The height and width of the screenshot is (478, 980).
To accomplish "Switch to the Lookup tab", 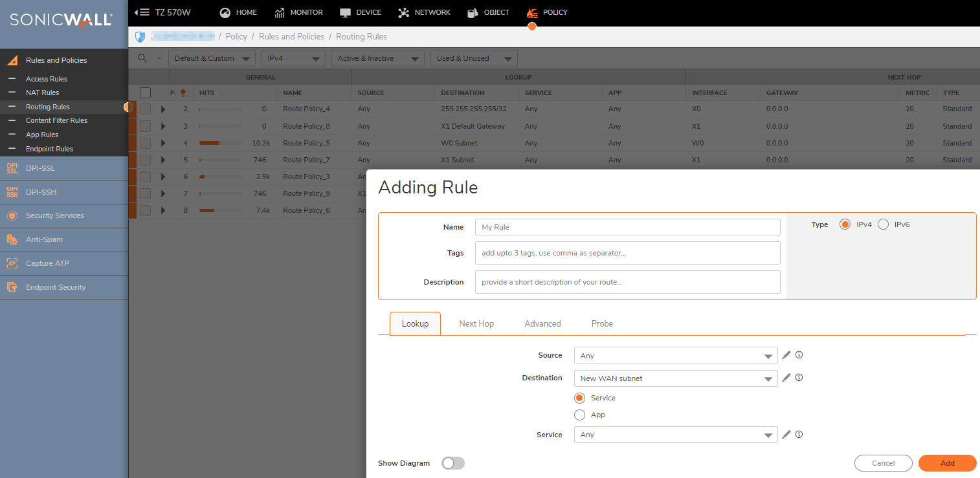I will tap(415, 323).
